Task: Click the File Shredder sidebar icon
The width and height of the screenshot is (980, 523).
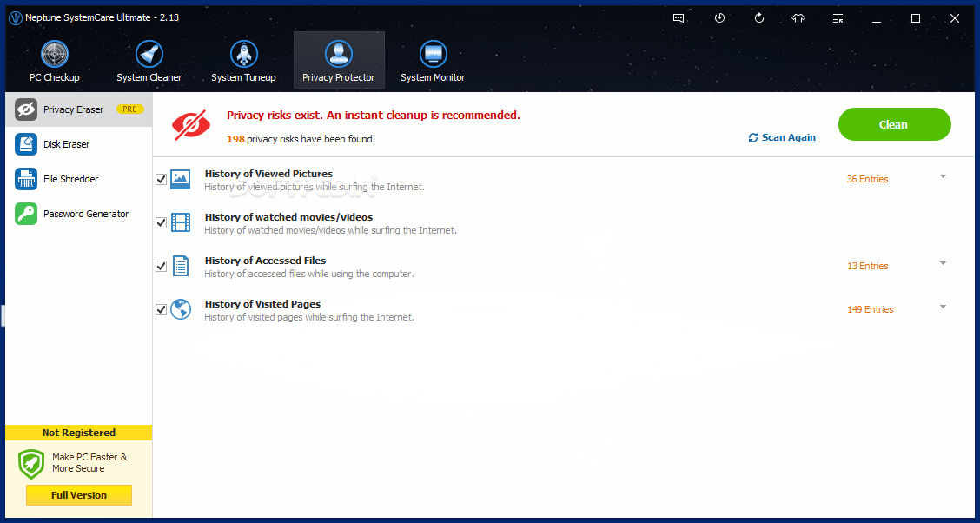Action: pyautogui.click(x=26, y=179)
